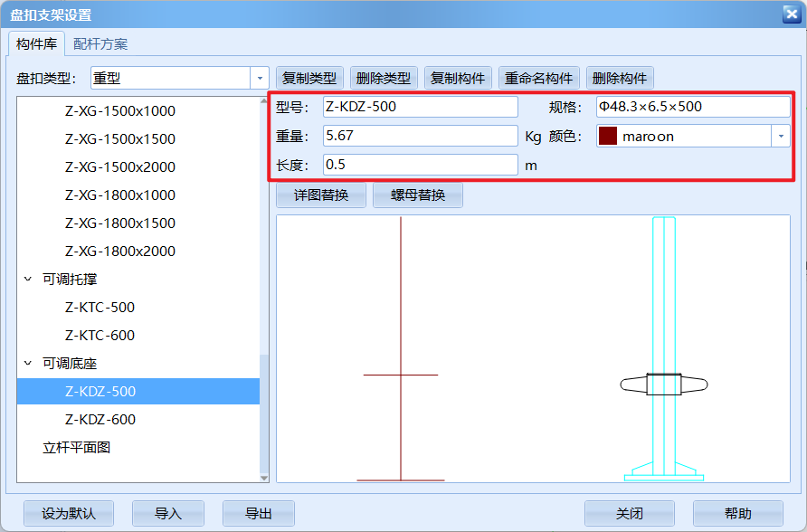Click the maroon color swatch

(x=607, y=137)
